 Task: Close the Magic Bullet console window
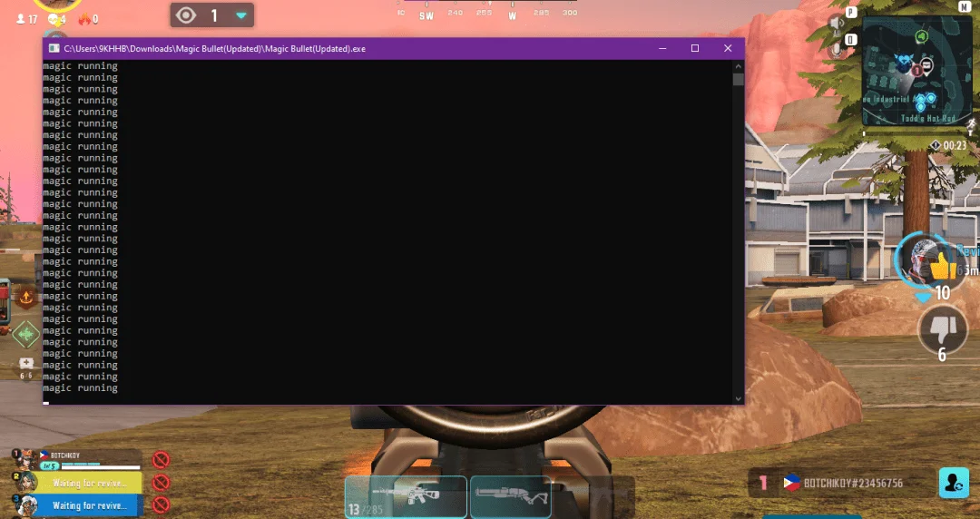click(728, 48)
